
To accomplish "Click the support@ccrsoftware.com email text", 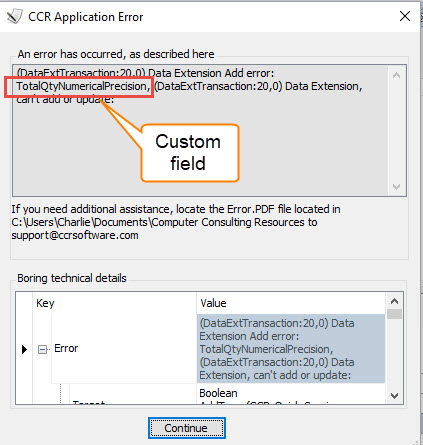I will point(75,235).
